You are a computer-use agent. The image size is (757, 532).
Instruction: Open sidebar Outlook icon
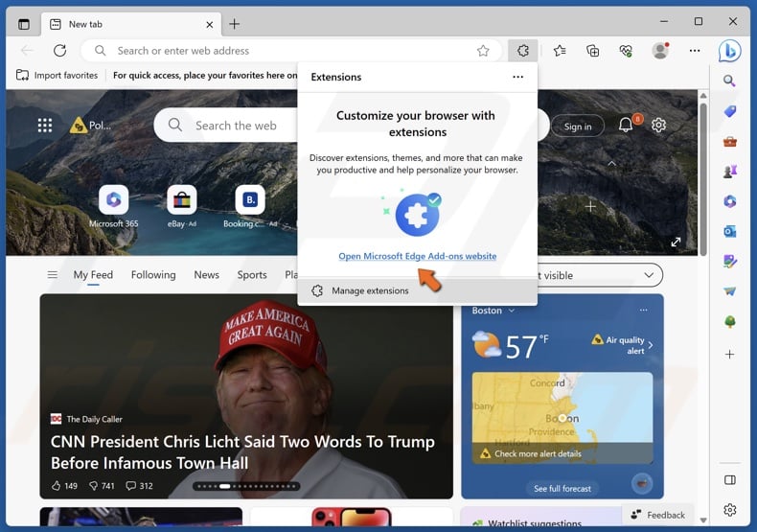click(729, 232)
